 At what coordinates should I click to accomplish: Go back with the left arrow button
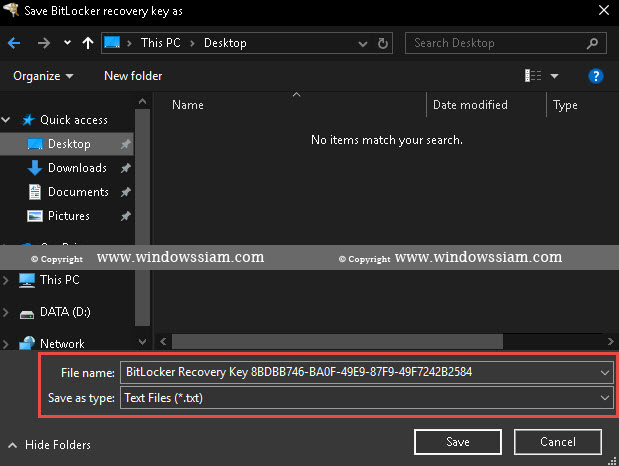[x=14, y=43]
